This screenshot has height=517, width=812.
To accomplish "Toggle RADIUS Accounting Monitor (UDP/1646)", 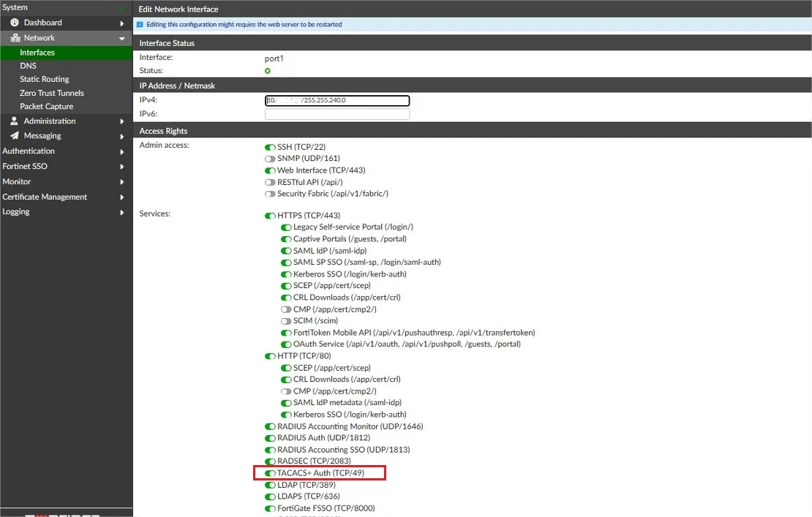I will [x=270, y=427].
